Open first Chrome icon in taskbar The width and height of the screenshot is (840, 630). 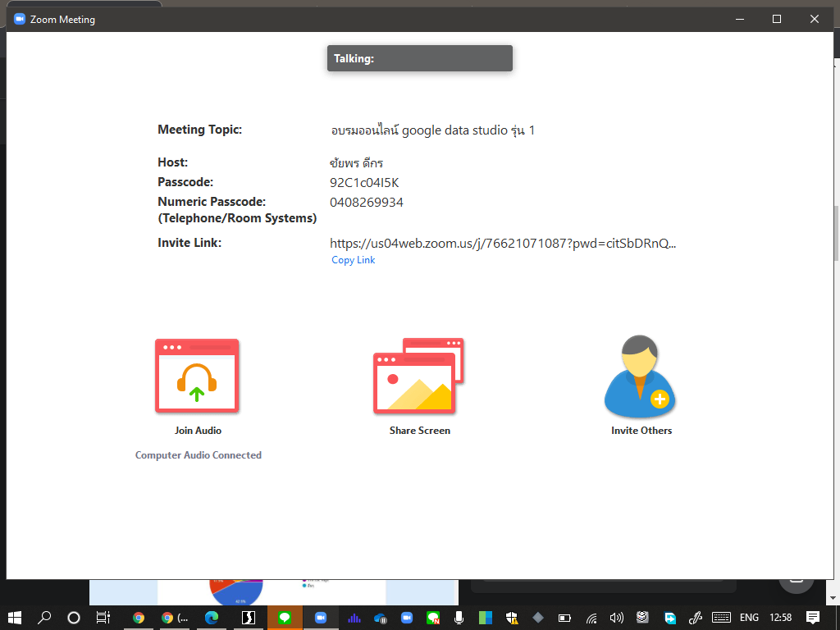click(x=139, y=618)
